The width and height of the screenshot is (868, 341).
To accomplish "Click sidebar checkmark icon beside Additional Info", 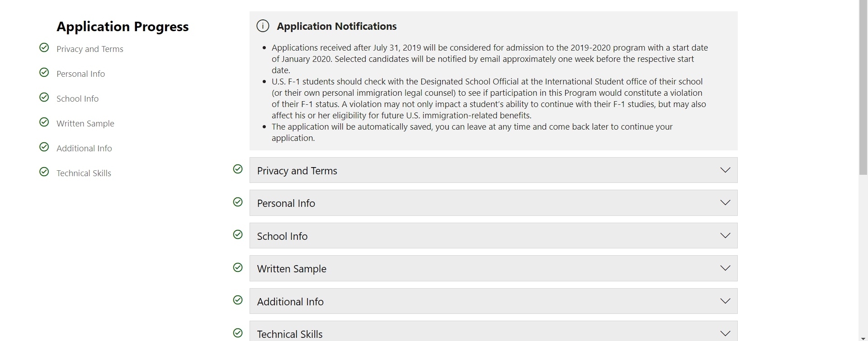I will pos(44,147).
